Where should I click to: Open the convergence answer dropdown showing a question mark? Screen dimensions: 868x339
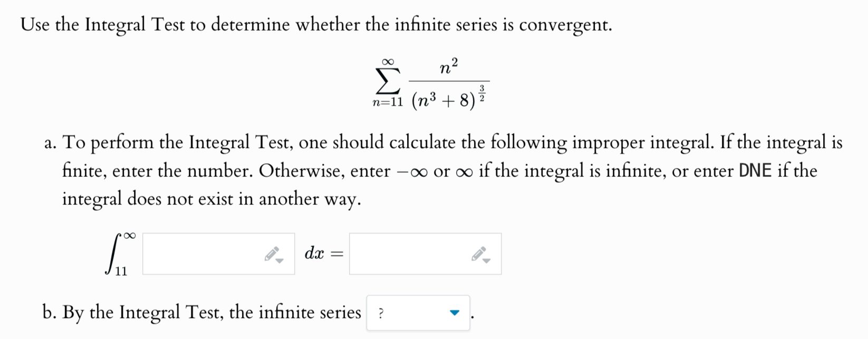coord(417,312)
